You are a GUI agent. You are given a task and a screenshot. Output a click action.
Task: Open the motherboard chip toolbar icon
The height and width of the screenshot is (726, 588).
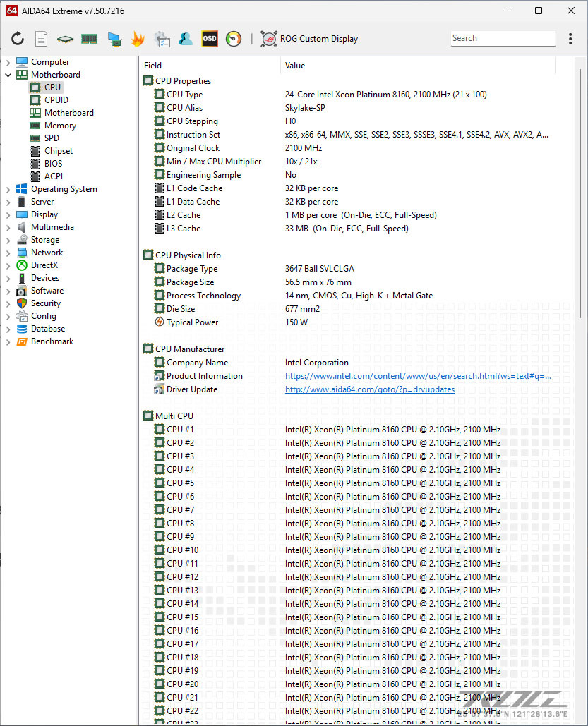click(65, 39)
